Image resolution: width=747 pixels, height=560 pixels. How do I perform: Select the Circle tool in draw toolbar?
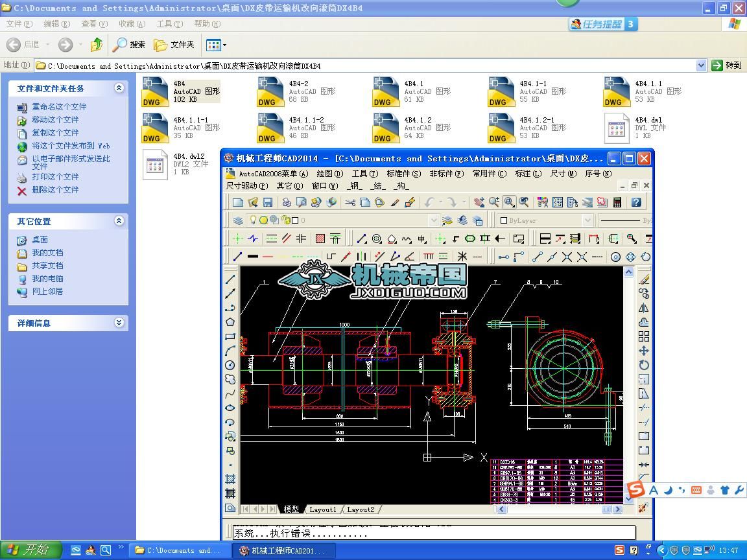point(230,365)
